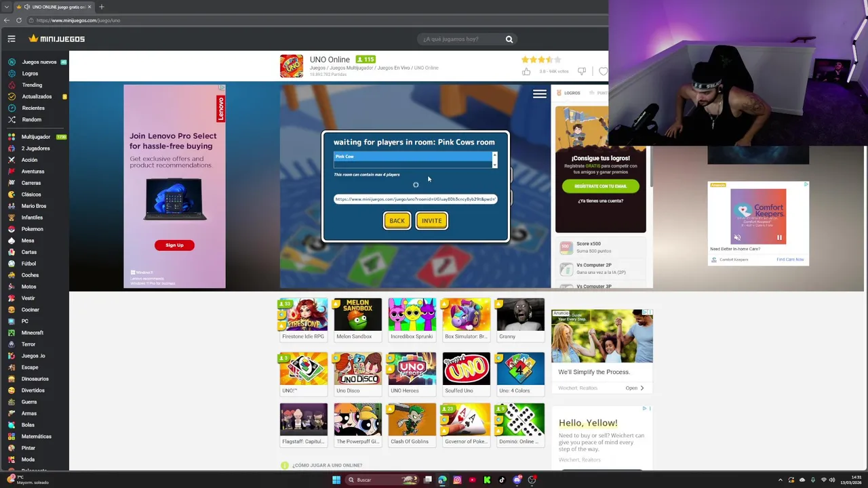
Task: Unmute the Comfort Keepers ad video
Action: point(737,238)
